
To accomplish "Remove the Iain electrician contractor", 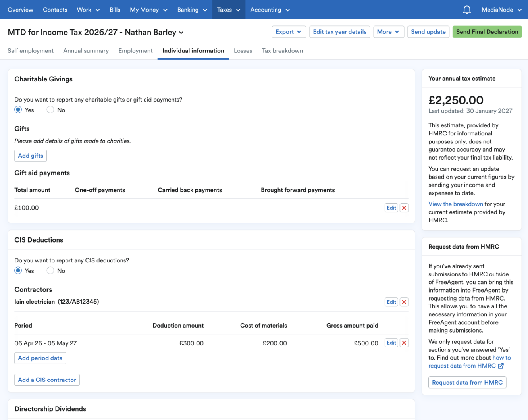I will click(x=404, y=302).
